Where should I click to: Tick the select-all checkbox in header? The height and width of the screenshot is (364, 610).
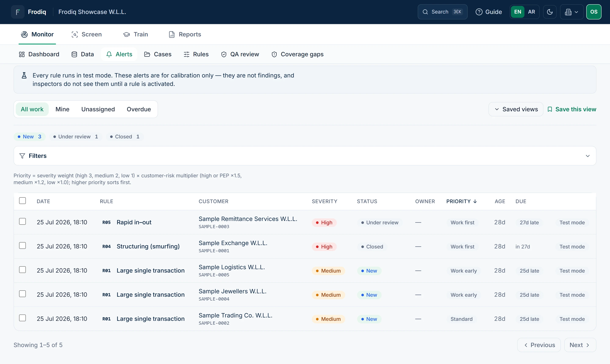[x=22, y=201]
